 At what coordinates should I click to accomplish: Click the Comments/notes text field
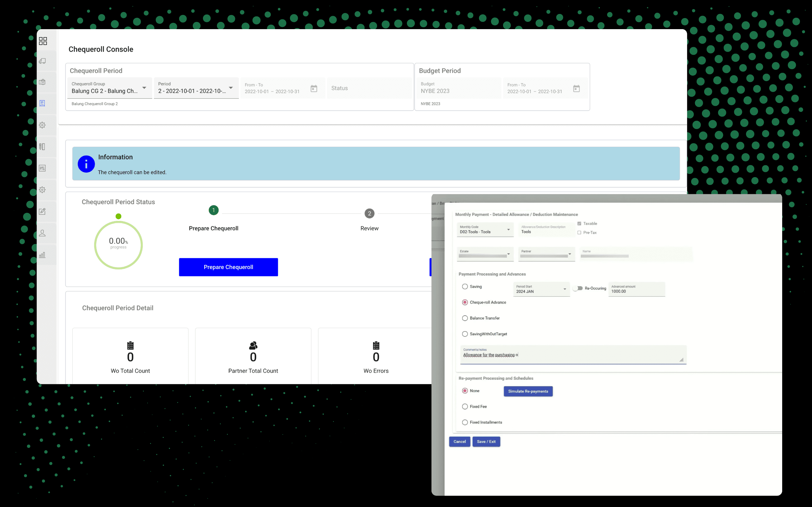point(573,355)
